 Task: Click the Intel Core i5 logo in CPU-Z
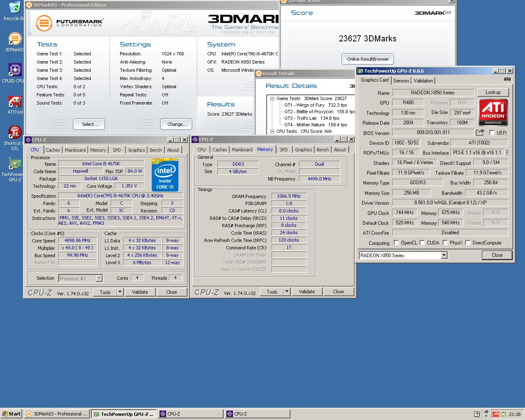tap(165, 175)
